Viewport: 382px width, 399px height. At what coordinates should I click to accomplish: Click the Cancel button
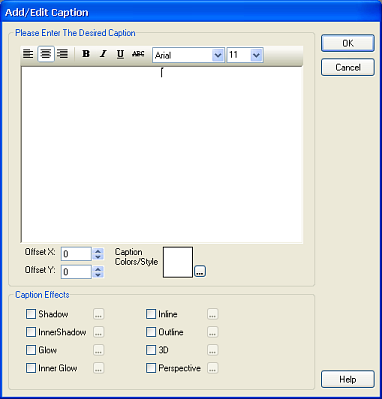point(348,67)
